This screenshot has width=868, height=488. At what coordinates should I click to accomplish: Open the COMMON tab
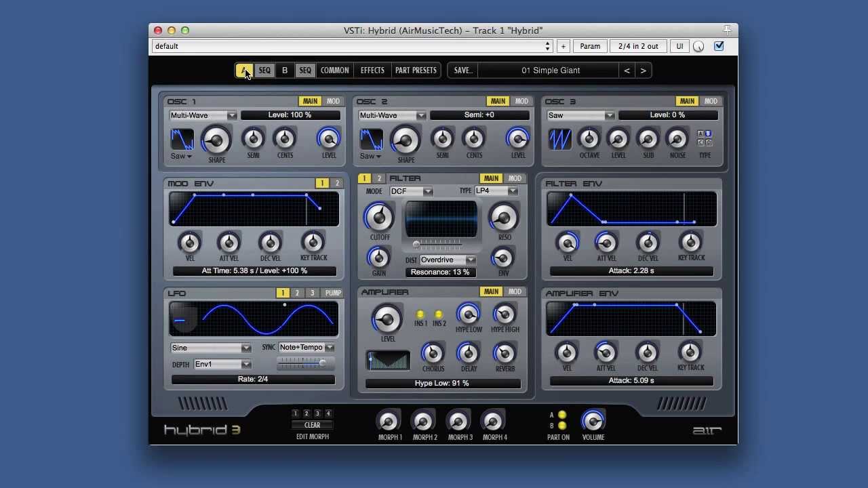335,70
